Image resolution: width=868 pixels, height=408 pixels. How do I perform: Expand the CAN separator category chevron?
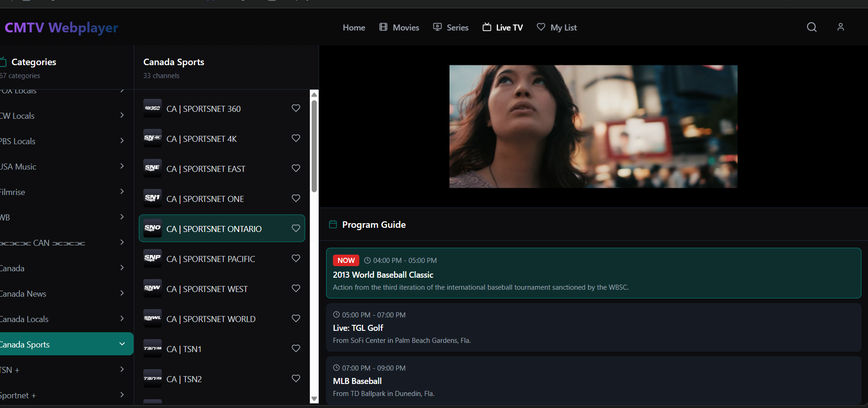122,242
